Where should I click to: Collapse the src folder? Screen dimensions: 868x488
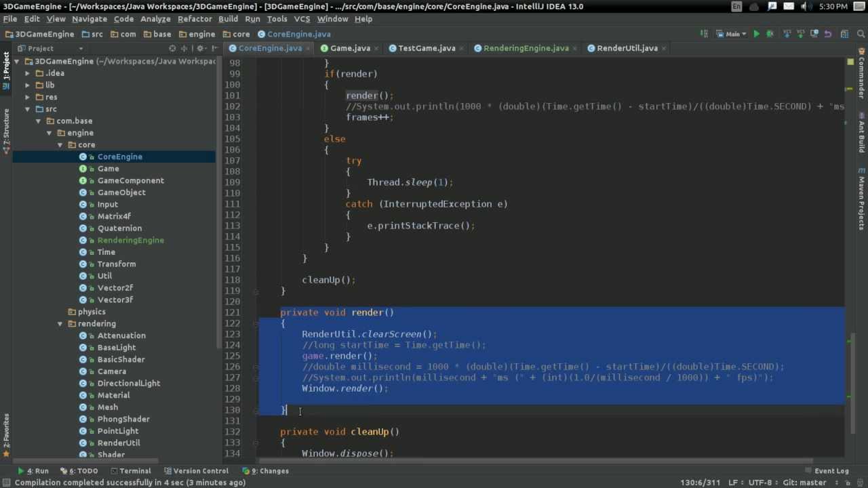pos(28,108)
